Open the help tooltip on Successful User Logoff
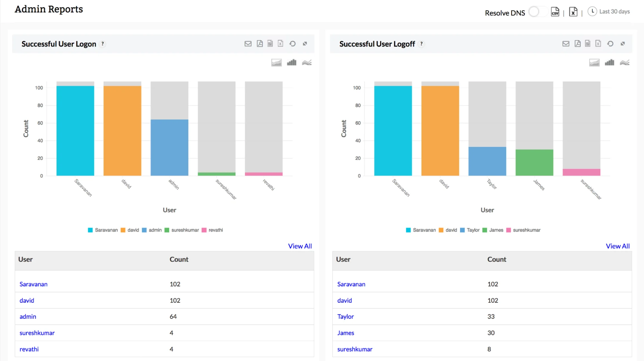 pos(421,44)
